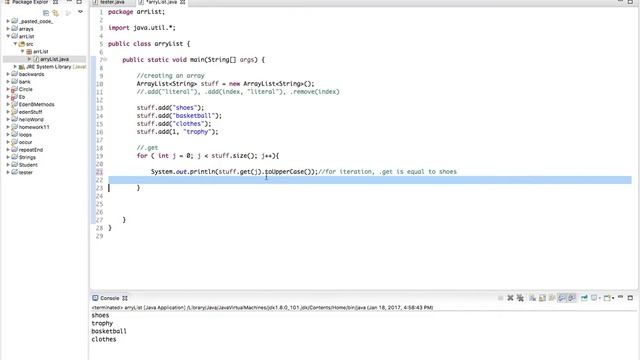Click the println statement on line 21

pos(234,172)
